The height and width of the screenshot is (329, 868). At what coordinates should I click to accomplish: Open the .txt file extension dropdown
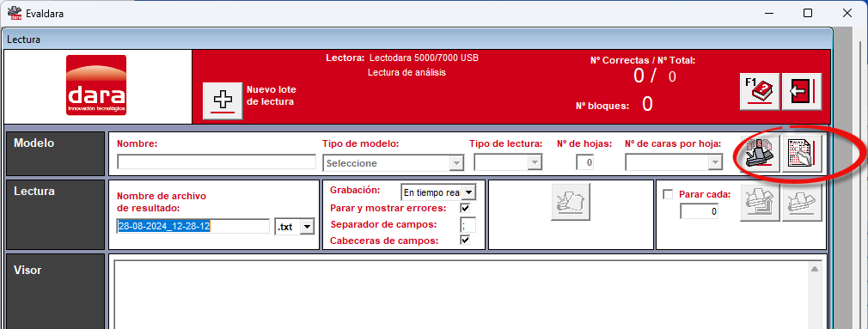tap(294, 226)
